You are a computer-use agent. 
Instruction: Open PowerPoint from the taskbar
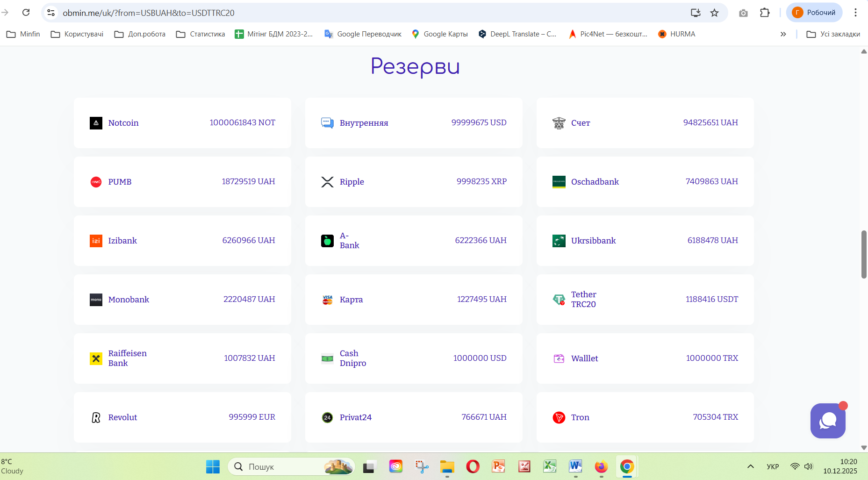tap(498, 466)
